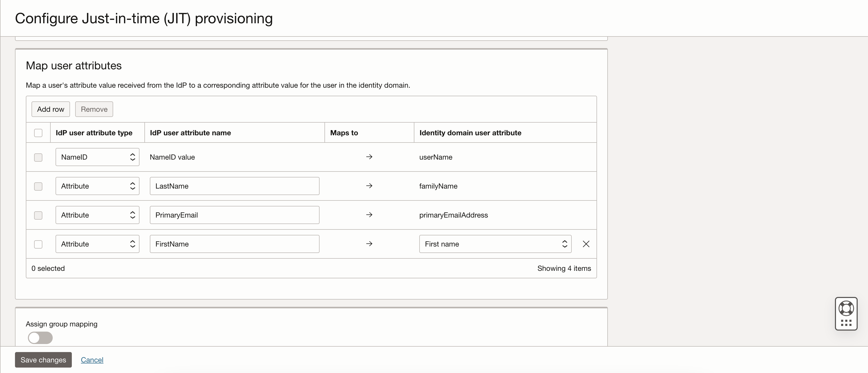Image resolution: width=868 pixels, height=373 pixels.
Task: Click the Maps to arrow on the primaryEmailAddress row
Action: pos(369,214)
